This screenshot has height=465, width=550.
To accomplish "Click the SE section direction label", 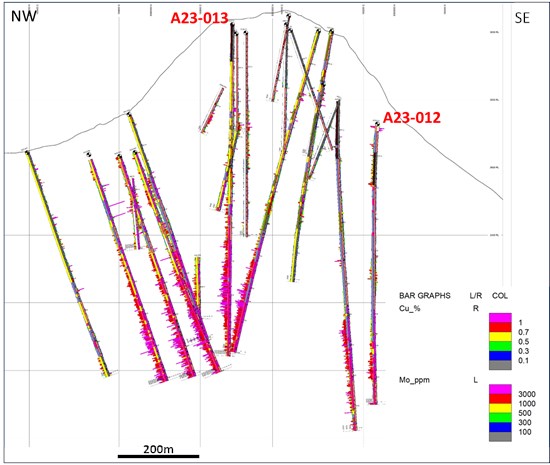I will coord(522,18).
